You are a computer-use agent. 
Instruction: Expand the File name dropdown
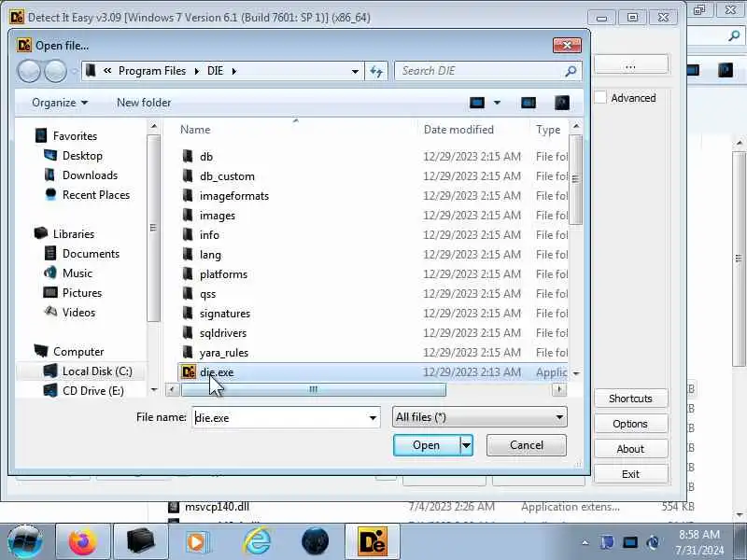[373, 417]
